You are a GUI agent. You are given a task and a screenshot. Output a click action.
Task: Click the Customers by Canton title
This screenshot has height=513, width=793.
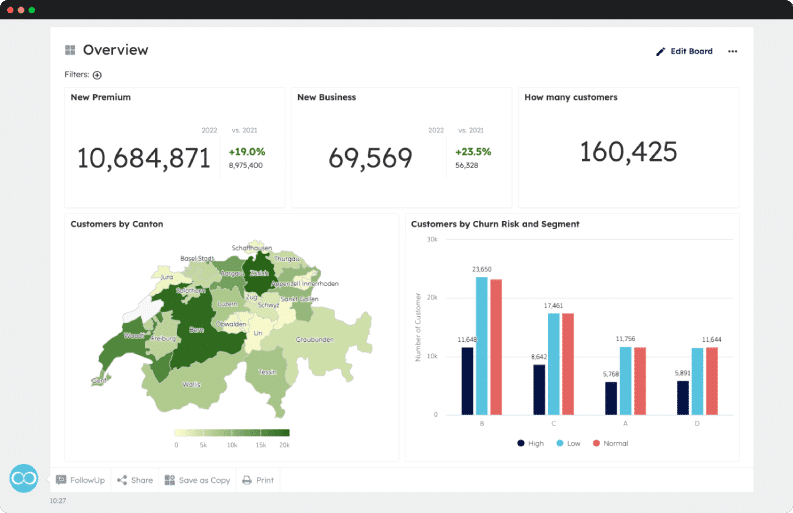[x=117, y=224]
